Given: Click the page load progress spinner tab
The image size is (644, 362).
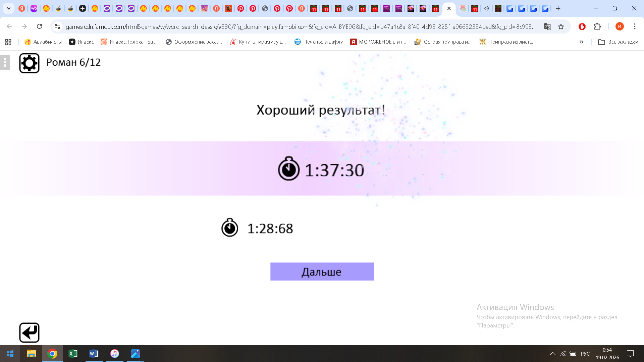Looking at the screenshot, I should click(x=350, y=8).
